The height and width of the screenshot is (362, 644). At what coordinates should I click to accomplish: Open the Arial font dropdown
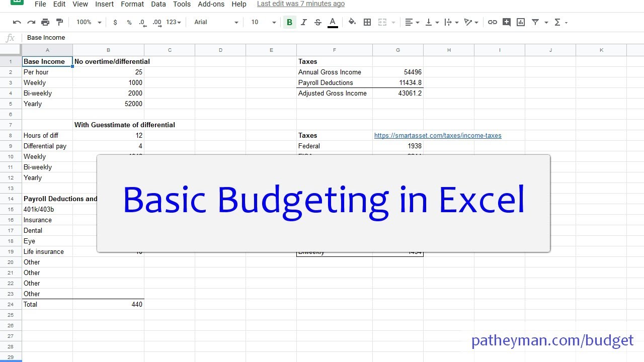coord(216,22)
